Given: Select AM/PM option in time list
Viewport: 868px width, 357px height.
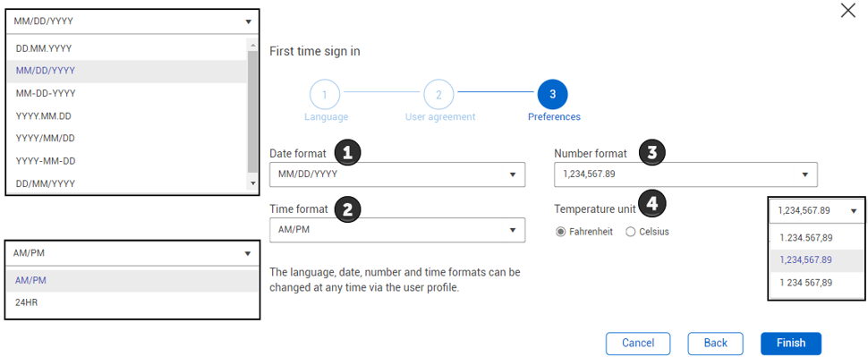Looking at the screenshot, I should pos(132,281).
